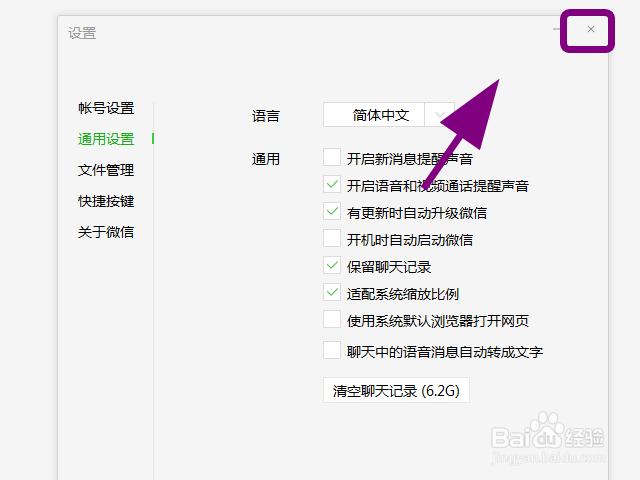Open the 快捷按键 section
Viewport: 640px width, 480px height.
pos(106,201)
